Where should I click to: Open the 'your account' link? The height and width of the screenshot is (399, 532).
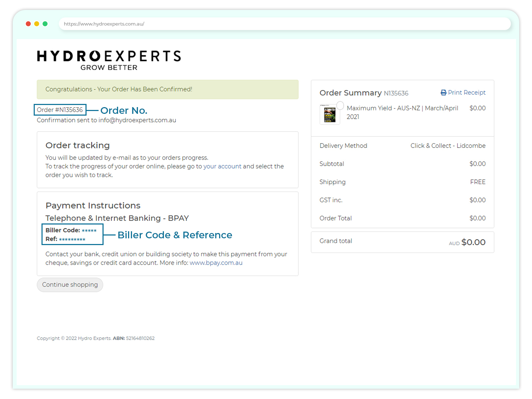[x=222, y=166]
